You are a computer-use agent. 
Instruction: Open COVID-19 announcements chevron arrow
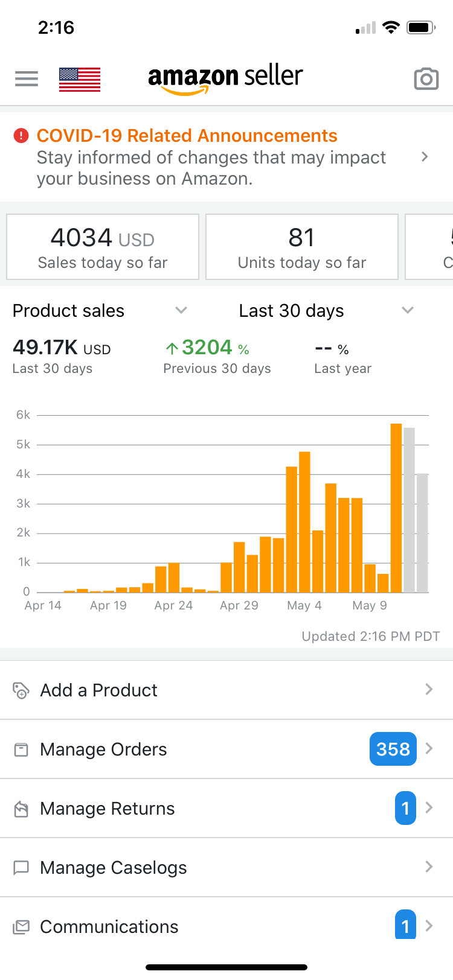[x=425, y=157]
